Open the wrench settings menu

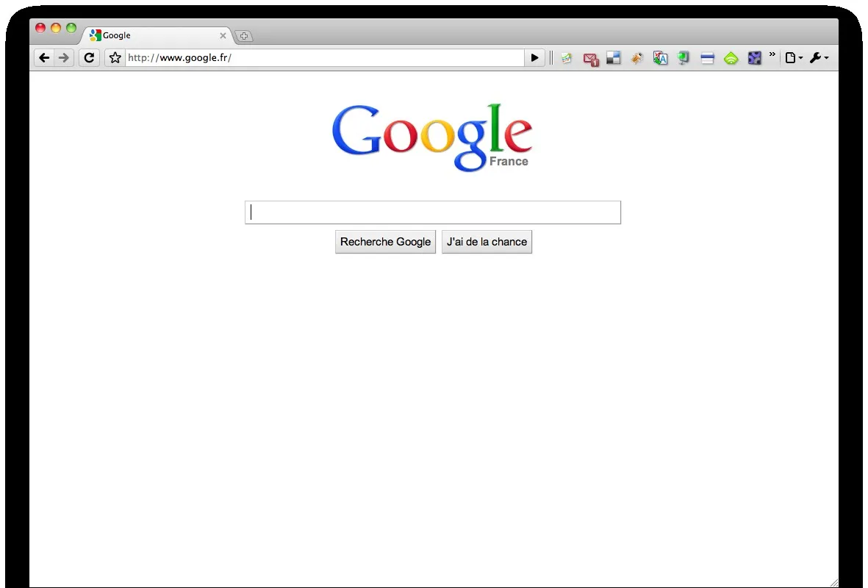pyautogui.click(x=819, y=57)
